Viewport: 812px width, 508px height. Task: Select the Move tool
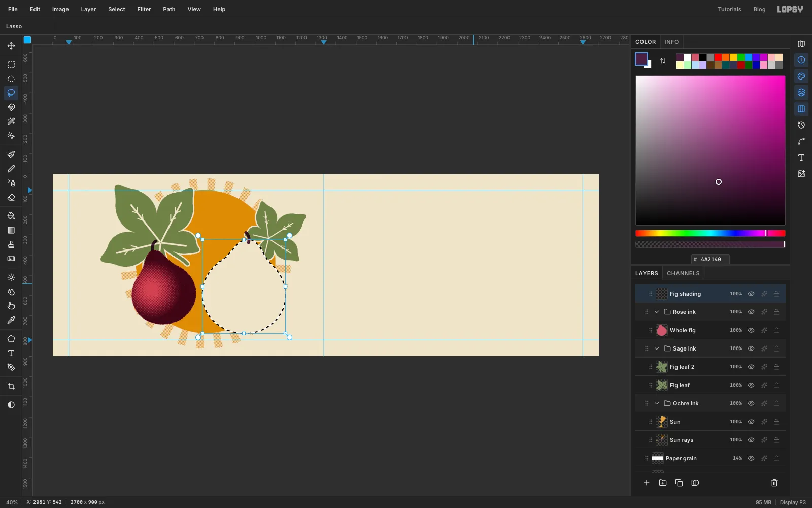(11, 46)
